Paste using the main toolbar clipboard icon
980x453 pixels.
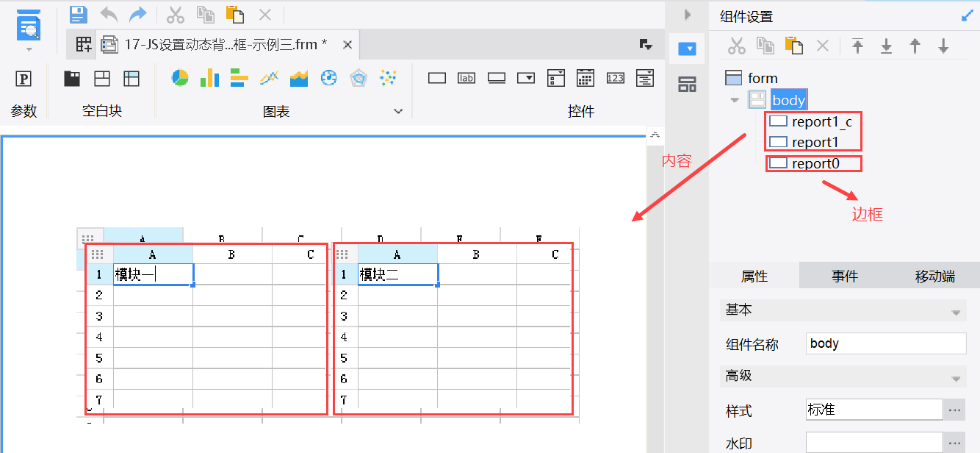[235, 14]
